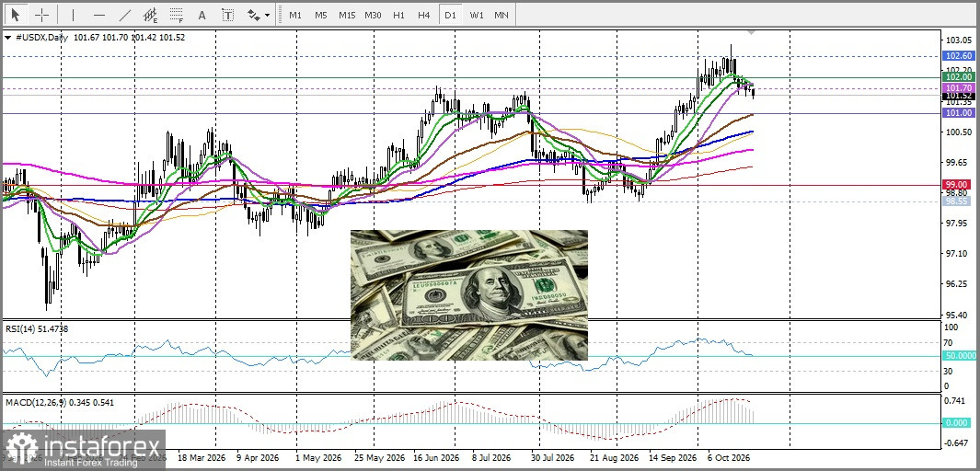
Task: Select the arrows objects tool icon
Action: click(253, 15)
